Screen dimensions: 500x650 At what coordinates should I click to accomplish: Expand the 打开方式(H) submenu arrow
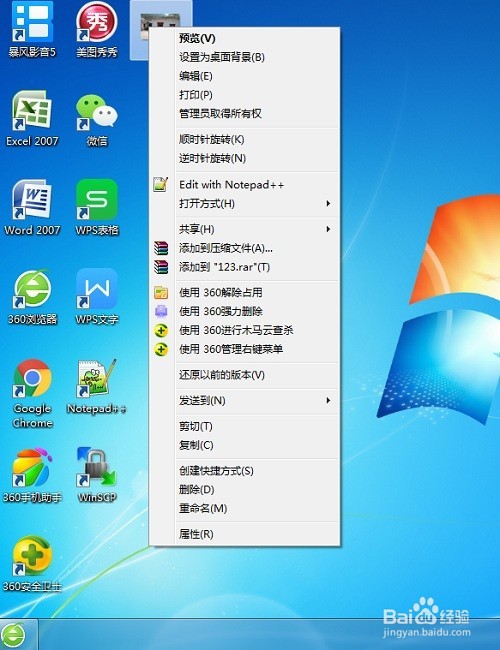click(328, 203)
